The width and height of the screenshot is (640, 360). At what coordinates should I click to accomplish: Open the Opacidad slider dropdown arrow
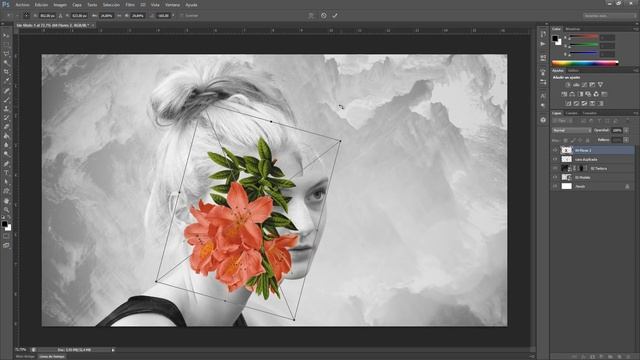[627, 130]
